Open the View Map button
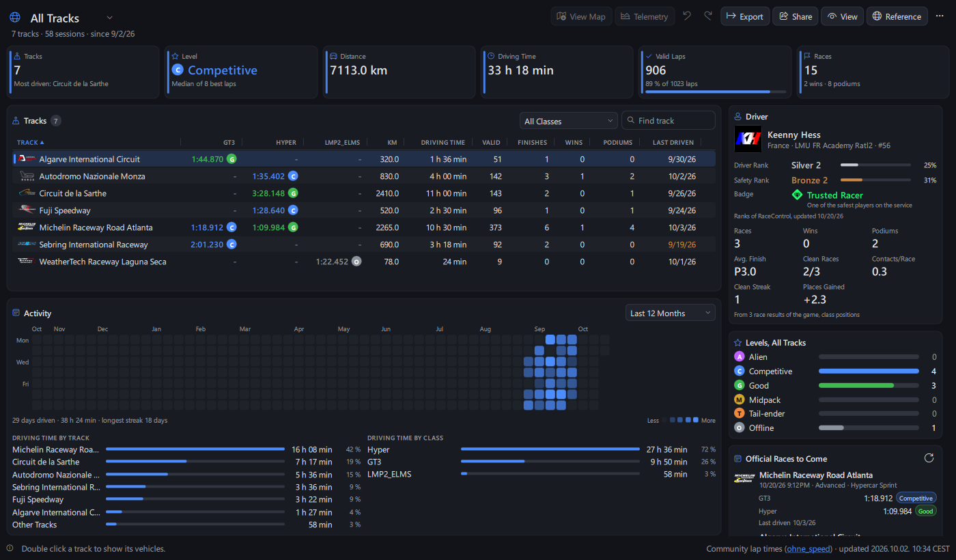The image size is (956, 560). 581,16
